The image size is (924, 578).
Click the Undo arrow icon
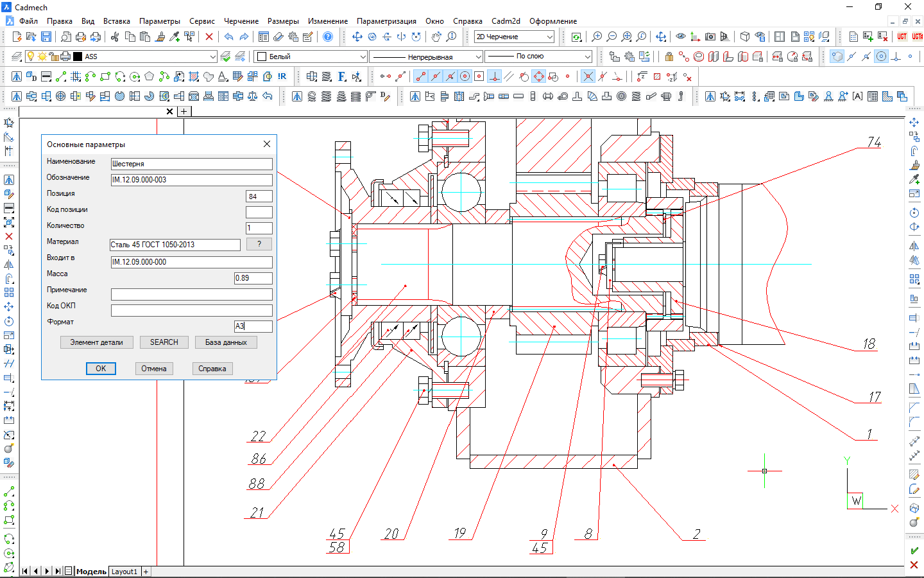click(228, 37)
